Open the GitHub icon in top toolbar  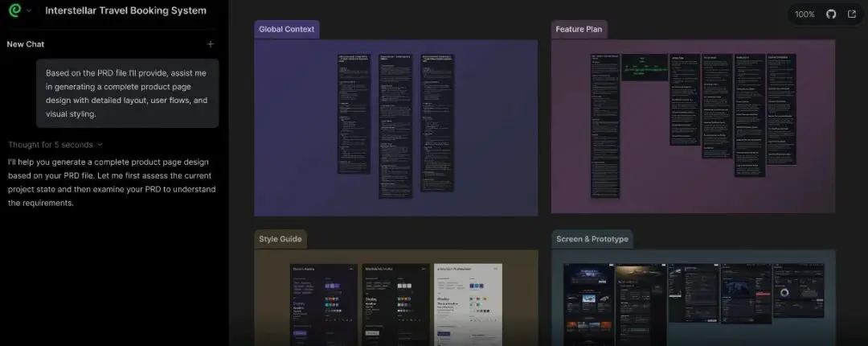point(831,14)
